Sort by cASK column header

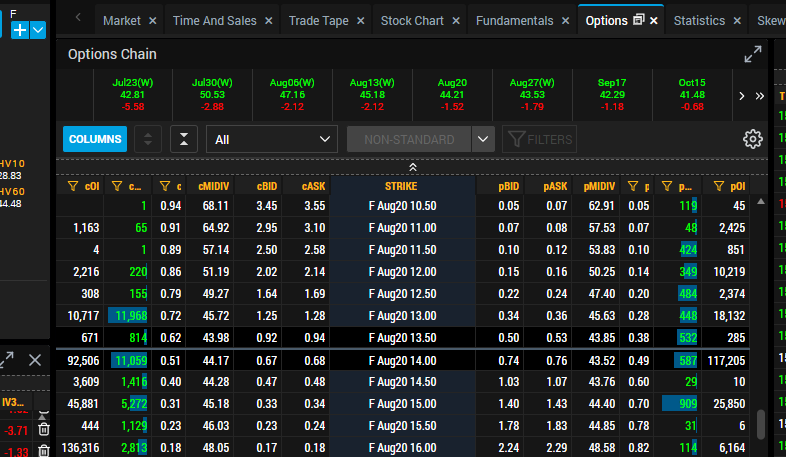point(313,186)
